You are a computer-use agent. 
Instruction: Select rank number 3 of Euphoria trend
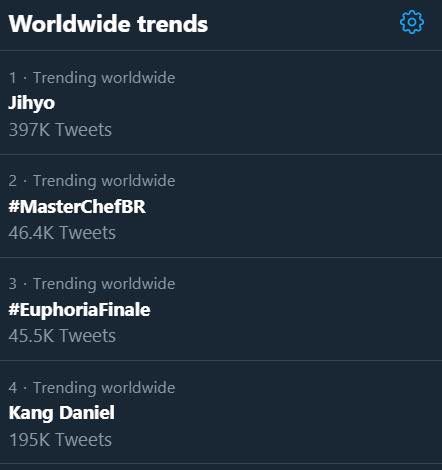coord(13,284)
